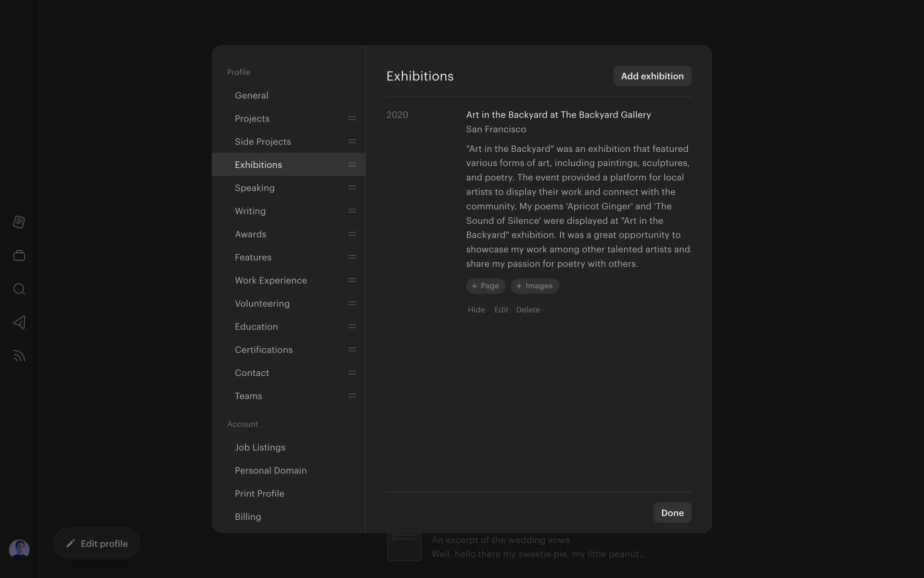The image size is (924, 578).
Task: Click the search magnifier icon in sidebar
Action: coord(19,289)
